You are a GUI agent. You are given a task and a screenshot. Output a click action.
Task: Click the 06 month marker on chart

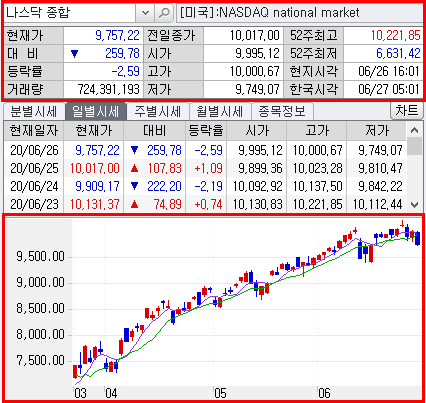(x=324, y=393)
